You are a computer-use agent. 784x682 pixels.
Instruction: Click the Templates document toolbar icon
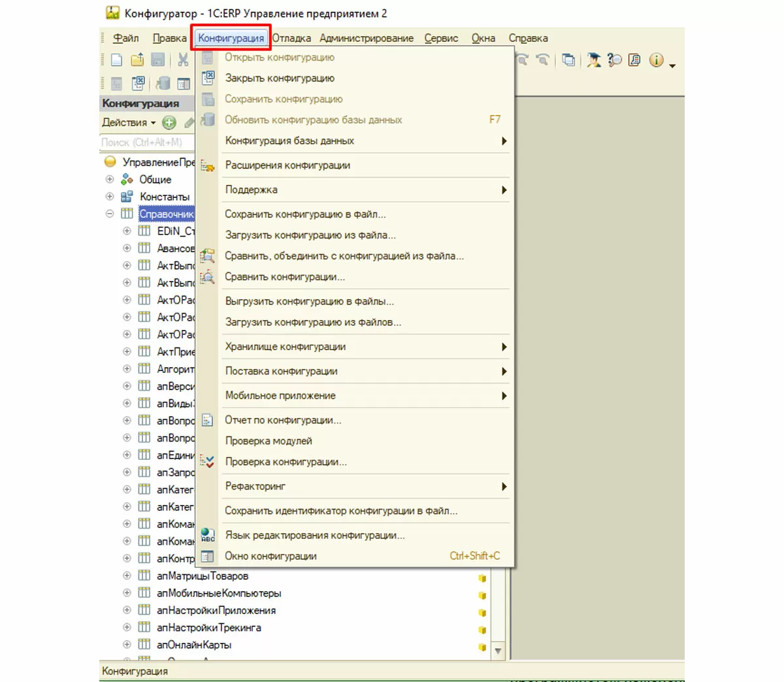(x=634, y=60)
